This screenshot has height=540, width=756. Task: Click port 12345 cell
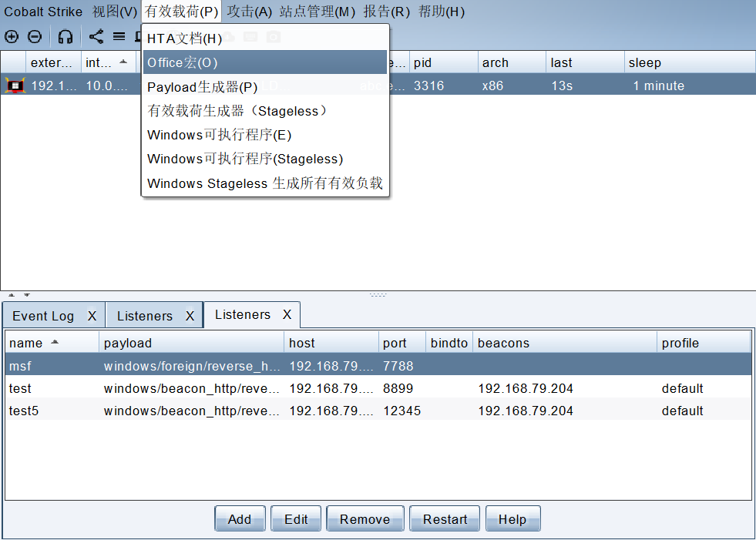(x=402, y=411)
